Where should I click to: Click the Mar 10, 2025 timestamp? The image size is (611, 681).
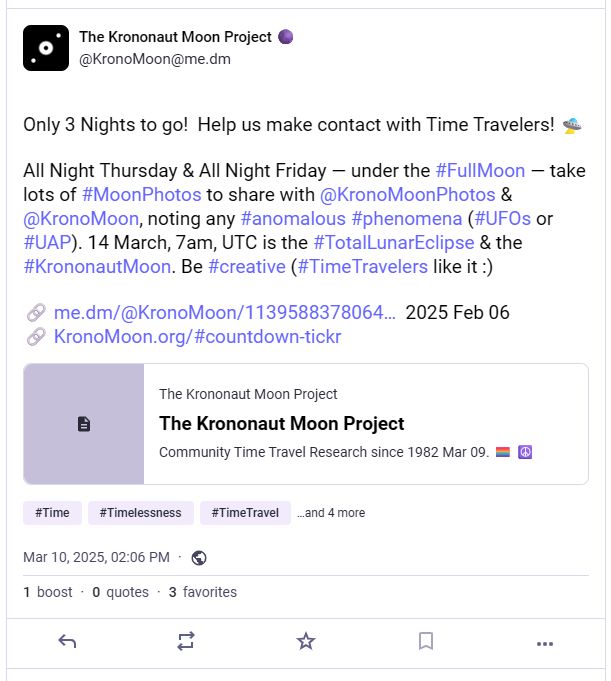pos(96,557)
